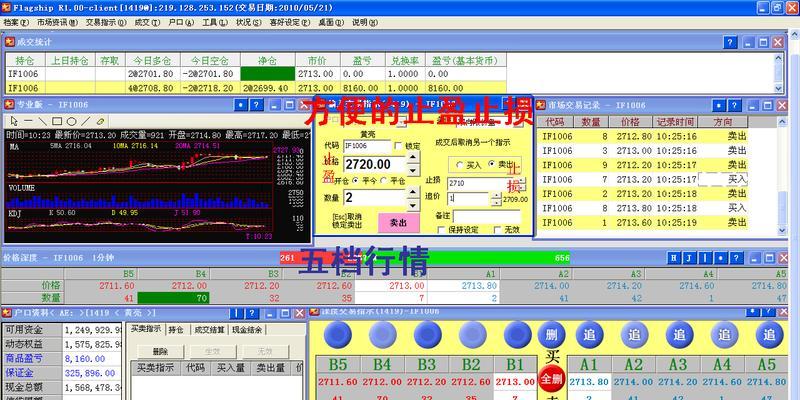Click the red 261 bid volume bar
The image size is (800, 400).
290,258
